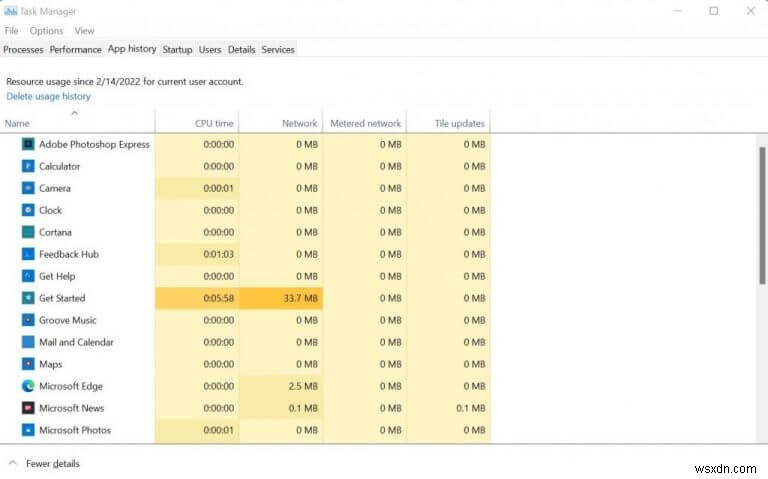The height and width of the screenshot is (479, 768).
Task: Click Camera's 0:00:01 CPU time cell
Action: 197,188
